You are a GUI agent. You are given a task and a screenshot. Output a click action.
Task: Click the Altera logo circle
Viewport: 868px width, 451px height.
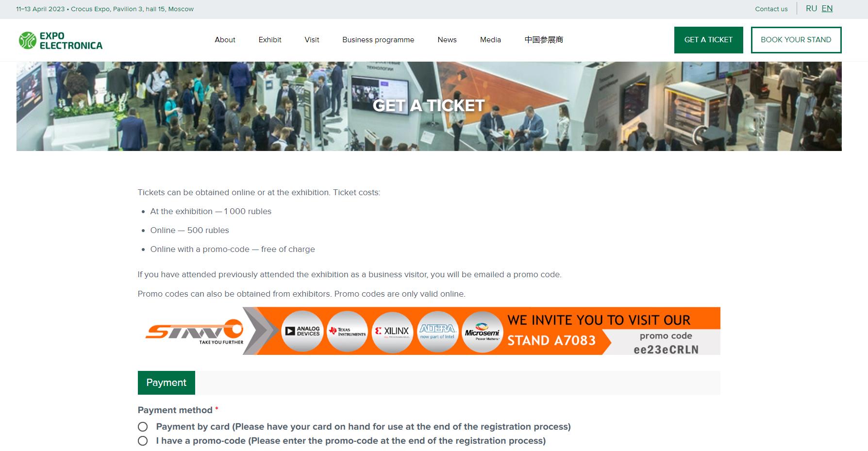click(437, 332)
